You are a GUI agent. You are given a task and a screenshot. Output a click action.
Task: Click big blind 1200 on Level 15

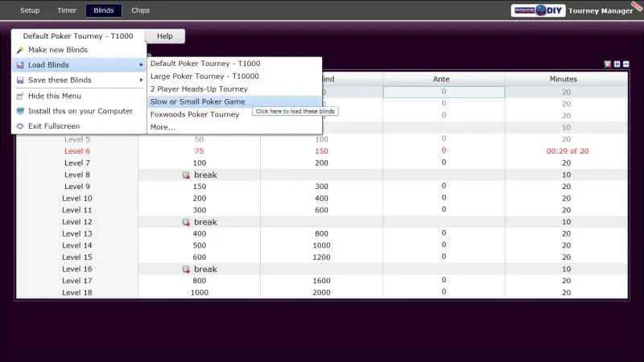click(x=321, y=257)
